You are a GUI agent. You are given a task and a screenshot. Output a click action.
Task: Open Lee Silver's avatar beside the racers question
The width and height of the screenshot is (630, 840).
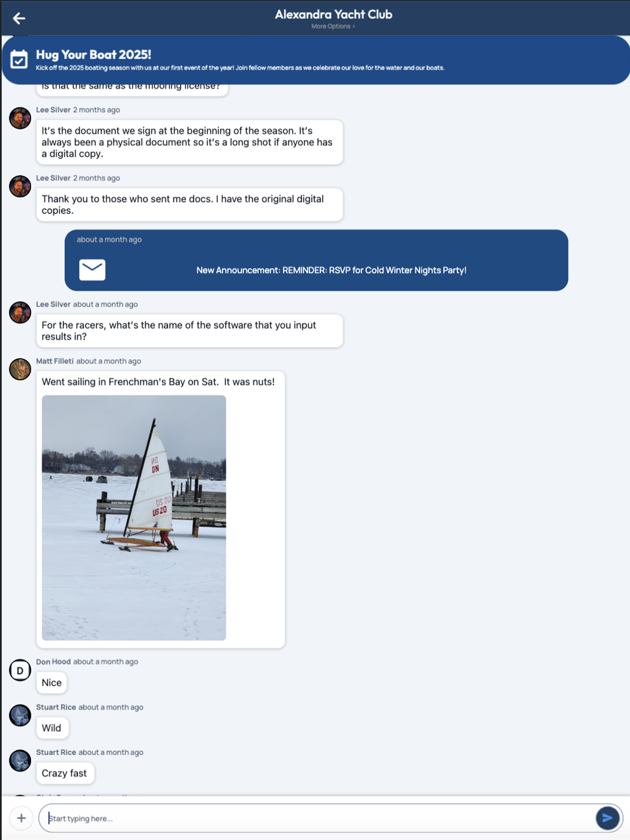pos(20,312)
